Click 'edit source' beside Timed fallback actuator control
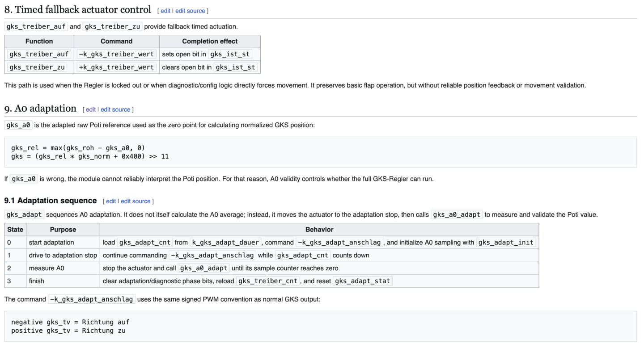644x348 pixels. pyautogui.click(x=190, y=11)
